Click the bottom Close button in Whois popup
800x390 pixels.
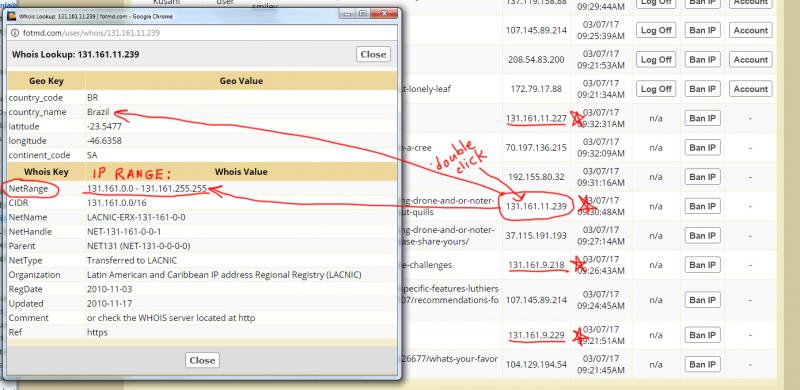pyautogui.click(x=202, y=360)
